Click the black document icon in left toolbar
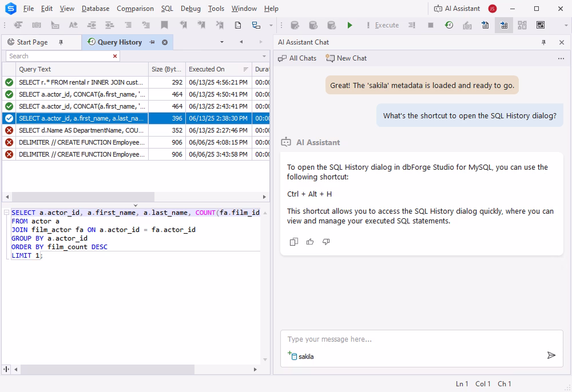Image resolution: width=572 pixels, height=392 pixels. coord(238,25)
